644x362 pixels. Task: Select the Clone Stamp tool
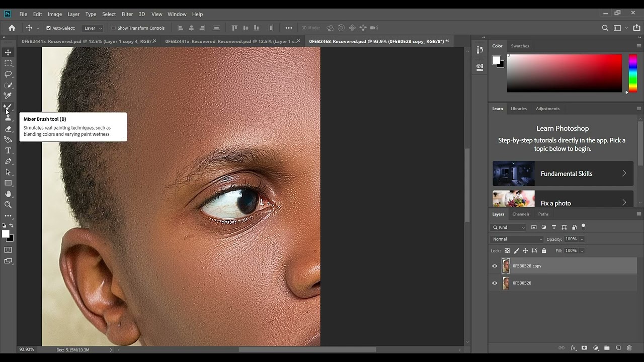point(8,118)
